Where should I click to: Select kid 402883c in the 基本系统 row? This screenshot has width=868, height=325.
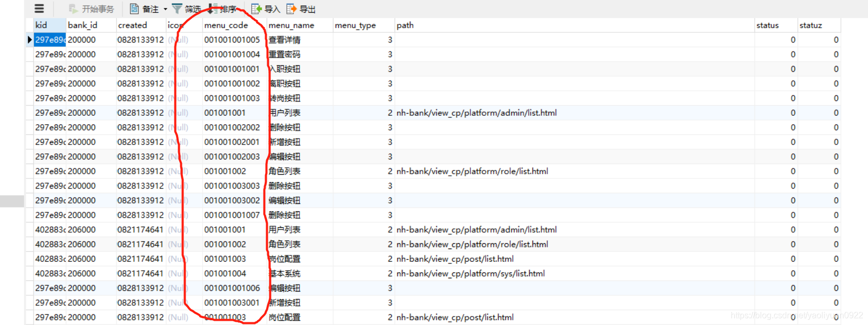(x=50, y=273)
